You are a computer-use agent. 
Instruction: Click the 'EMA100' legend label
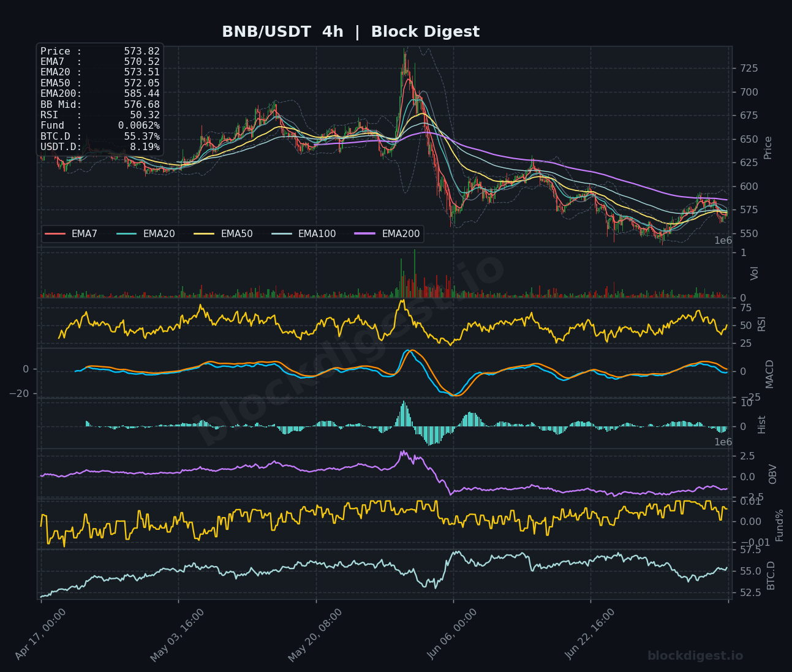click(317, 234)
